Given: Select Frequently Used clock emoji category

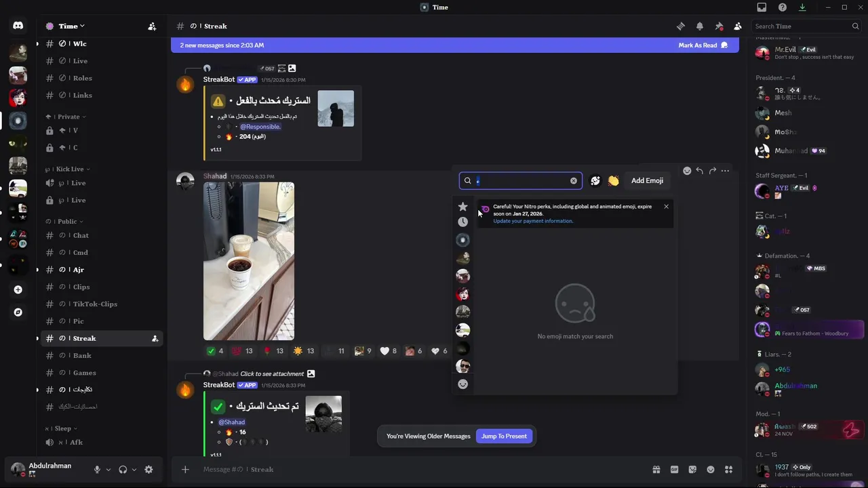Looking at the screenshot, I should (463, 222).
